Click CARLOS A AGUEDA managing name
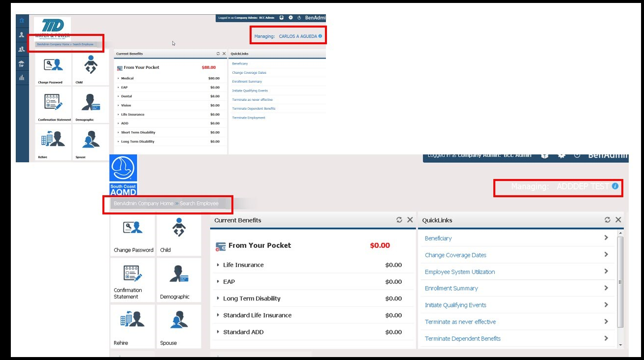The width and height of the screenshot is (644, 360). [297, 36]
